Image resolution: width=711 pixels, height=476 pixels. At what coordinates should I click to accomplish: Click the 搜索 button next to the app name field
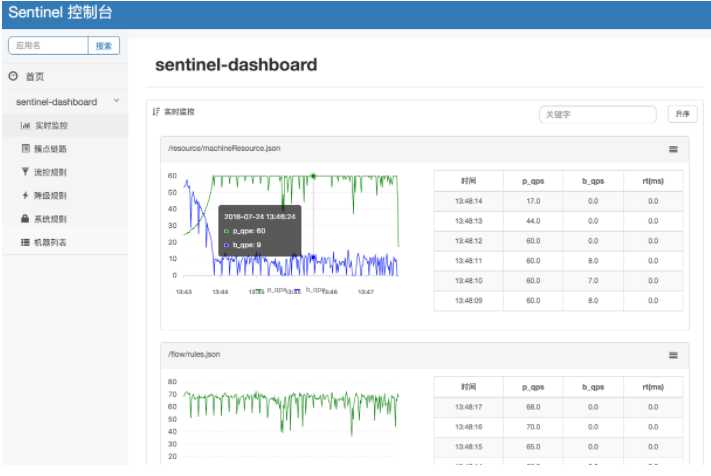(x=104, y=45)
